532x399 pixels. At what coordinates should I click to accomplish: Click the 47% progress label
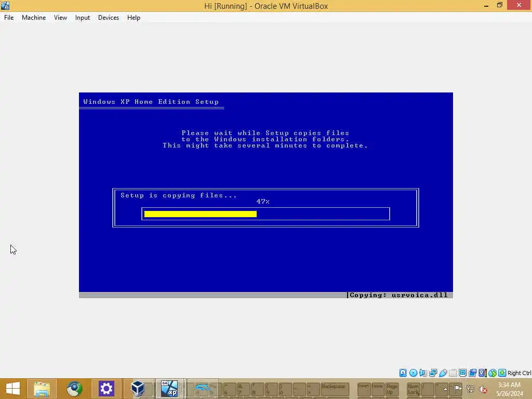[263, 202]
